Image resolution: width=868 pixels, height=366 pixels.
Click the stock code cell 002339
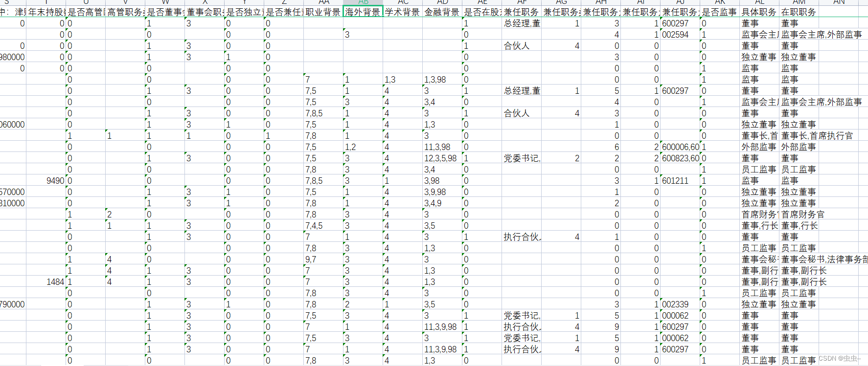tap(680, 304)
